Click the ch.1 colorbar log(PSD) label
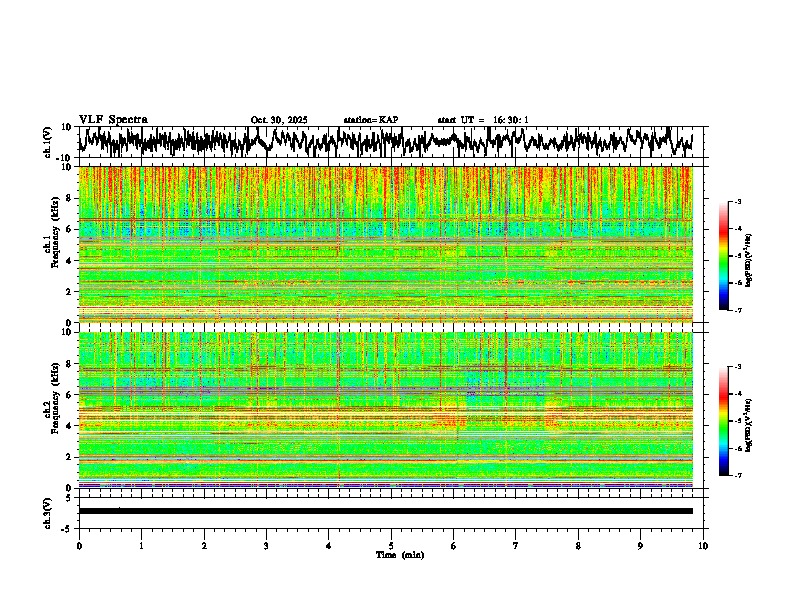792x612 pixels. 748,261
